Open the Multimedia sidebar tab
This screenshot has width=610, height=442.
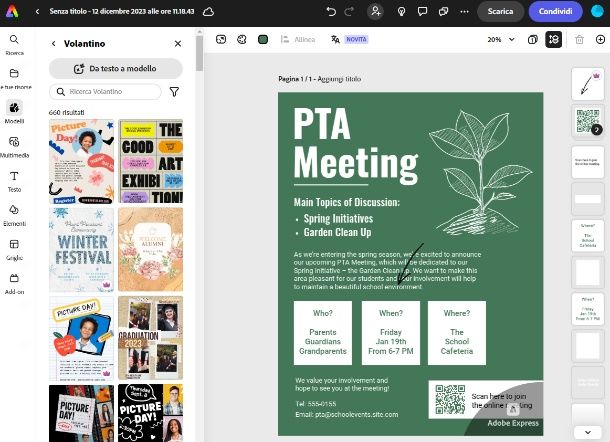coord(14,147)
